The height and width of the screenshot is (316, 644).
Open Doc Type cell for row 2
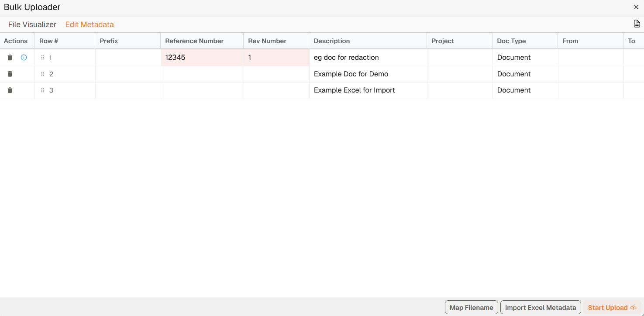coord(525,74)
